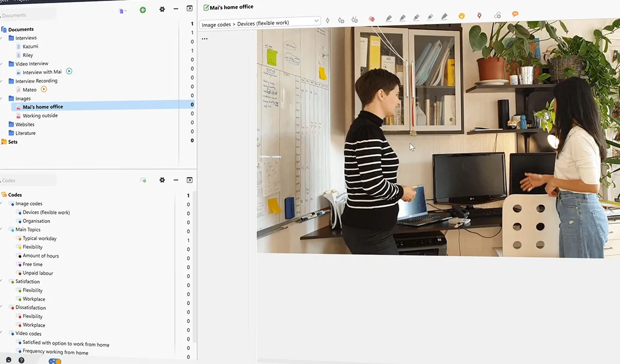
Task: Open the purple document type dropdown
Action: point(122,11)
